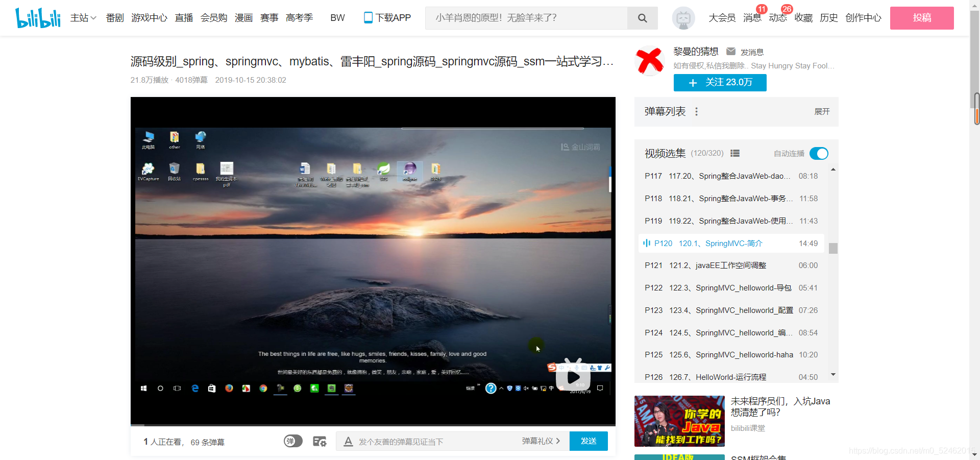Open the 游戏中心 menu item
Viewport: 980px width, 460px height.
point(149,18)
